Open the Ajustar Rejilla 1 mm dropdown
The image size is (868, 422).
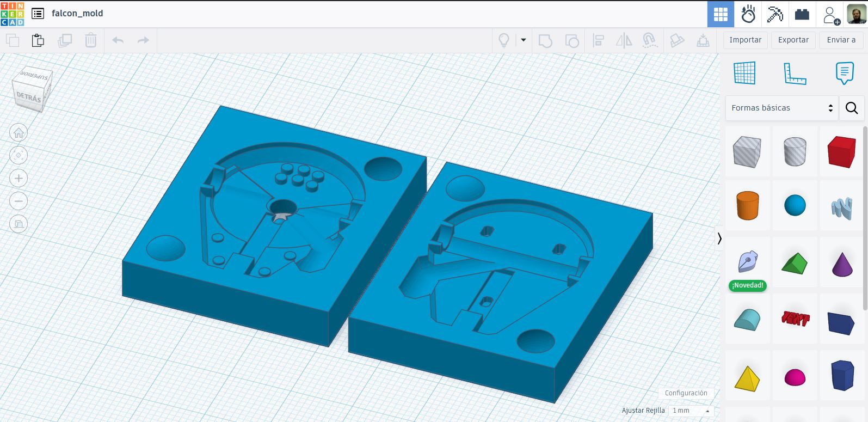coord(691,411)
